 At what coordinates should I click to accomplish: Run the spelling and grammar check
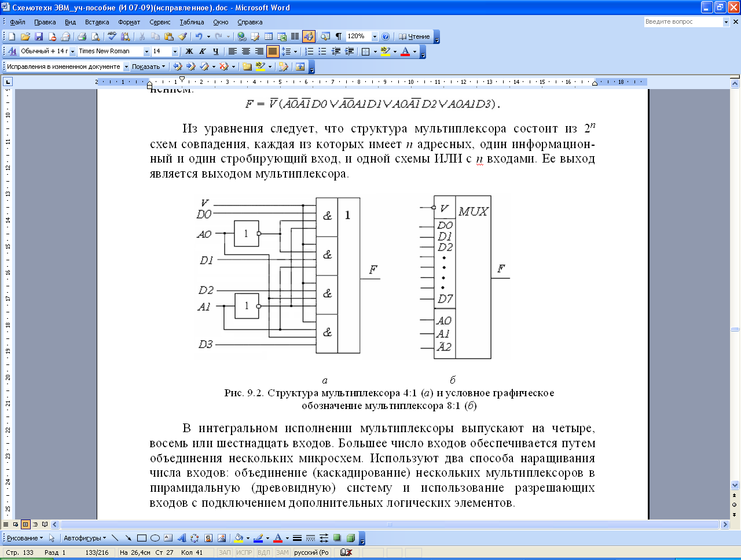pos(112,36)
